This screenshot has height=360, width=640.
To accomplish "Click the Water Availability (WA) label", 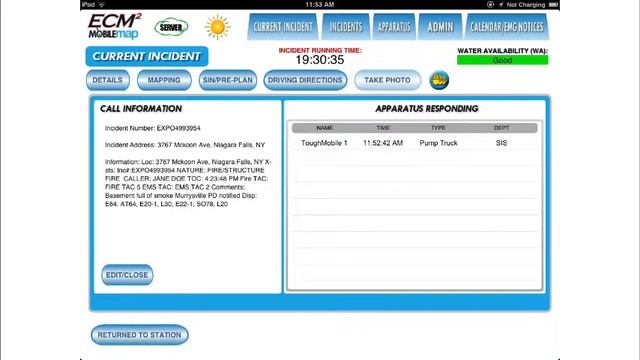I will pos(502,51).
